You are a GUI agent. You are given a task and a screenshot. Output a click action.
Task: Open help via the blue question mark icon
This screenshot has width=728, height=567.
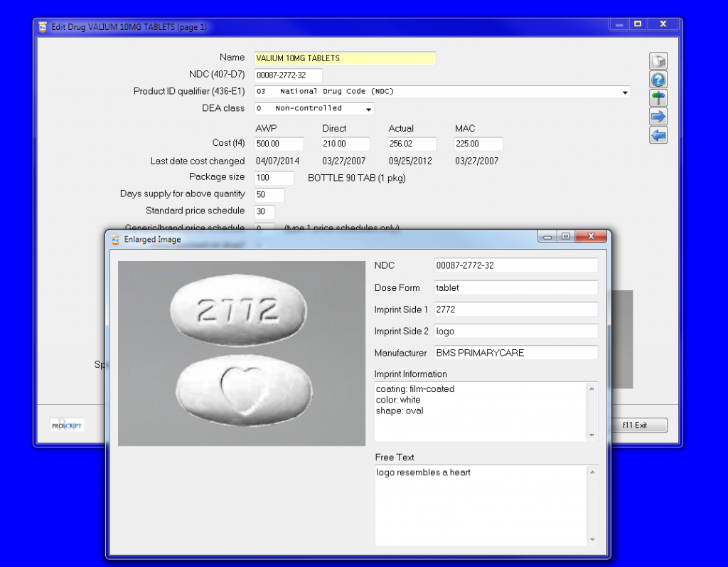click(x=658, y=80)
